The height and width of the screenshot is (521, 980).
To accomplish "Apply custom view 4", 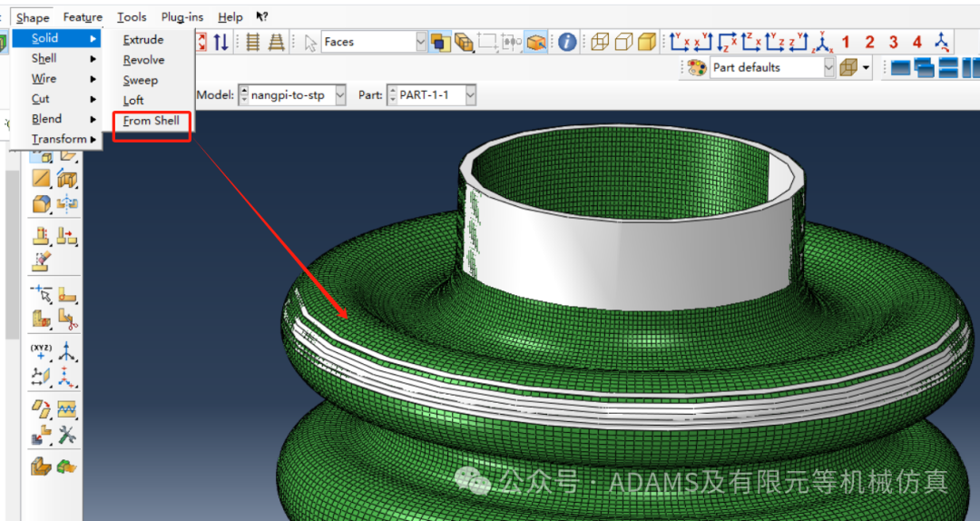I will click(916, 42).
